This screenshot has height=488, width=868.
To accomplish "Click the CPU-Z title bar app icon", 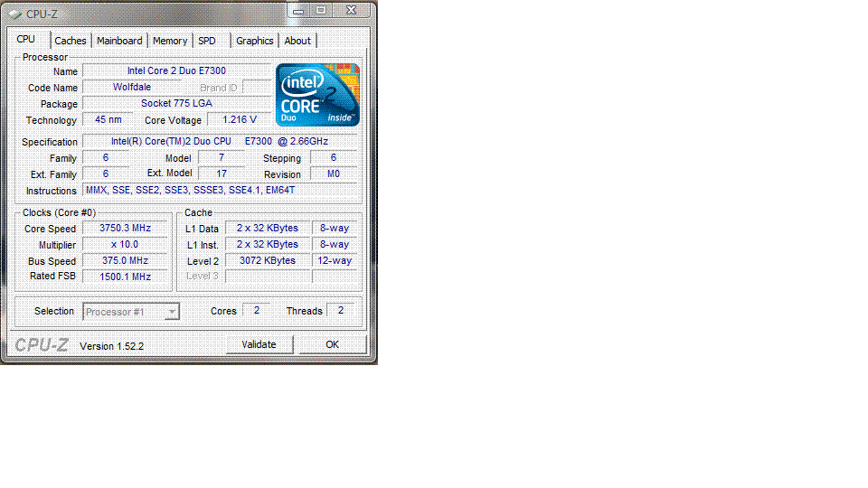I will click(14, 14).
